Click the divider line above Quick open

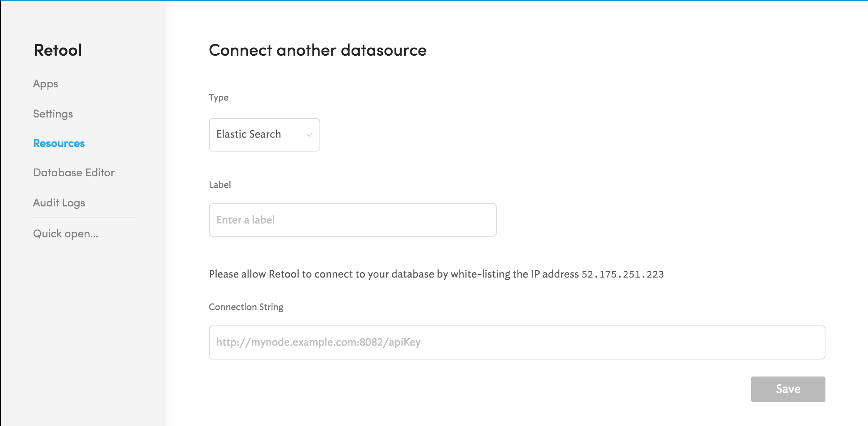click(x=83, y=218)
